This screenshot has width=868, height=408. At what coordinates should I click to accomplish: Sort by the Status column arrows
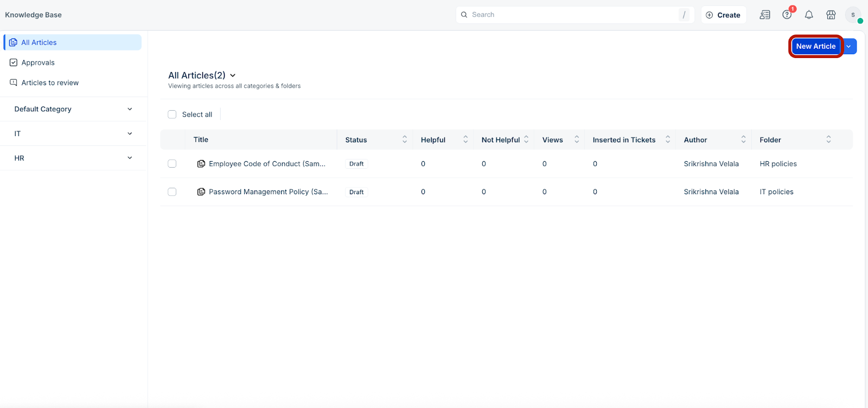pyautogui.click(x=405, y=139)
